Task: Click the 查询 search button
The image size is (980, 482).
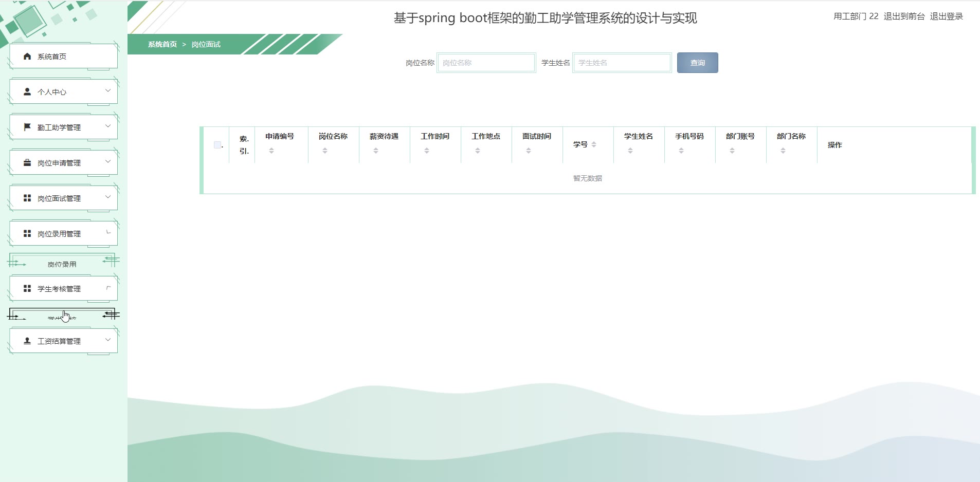Action: [x=697, y=63]
